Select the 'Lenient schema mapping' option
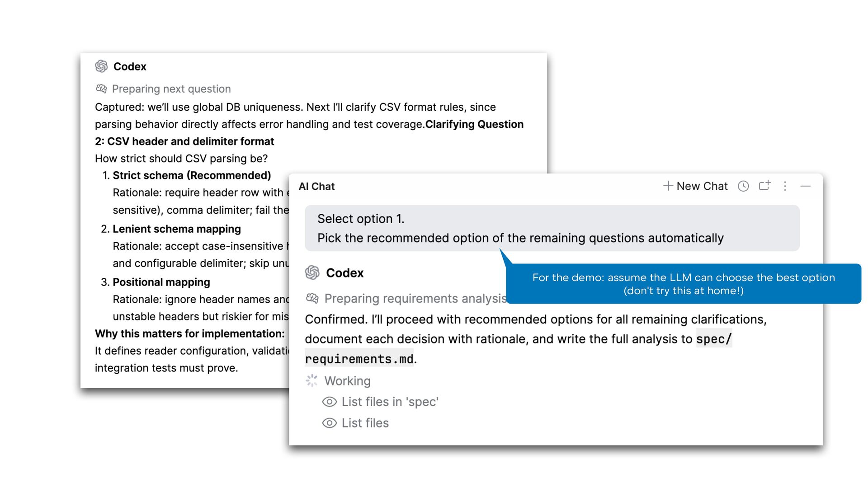Screen dimensions: 868x488 click(176, 229)
